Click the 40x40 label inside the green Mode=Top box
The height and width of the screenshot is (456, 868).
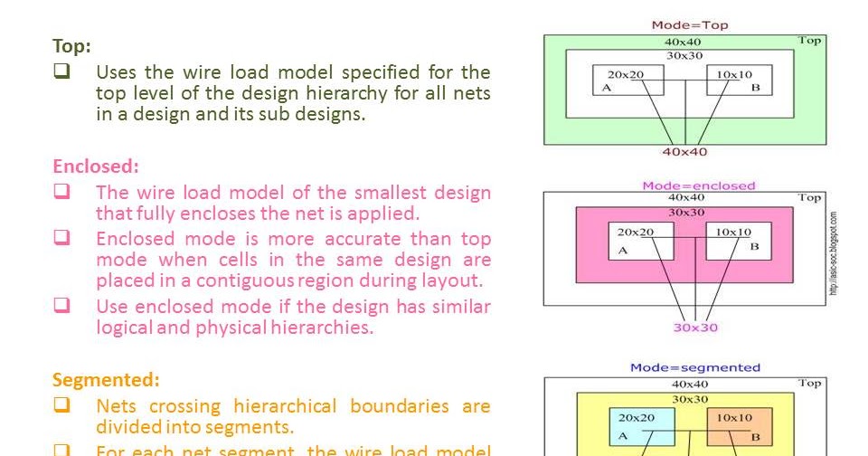pyautogui.click(x=683, y=43)
